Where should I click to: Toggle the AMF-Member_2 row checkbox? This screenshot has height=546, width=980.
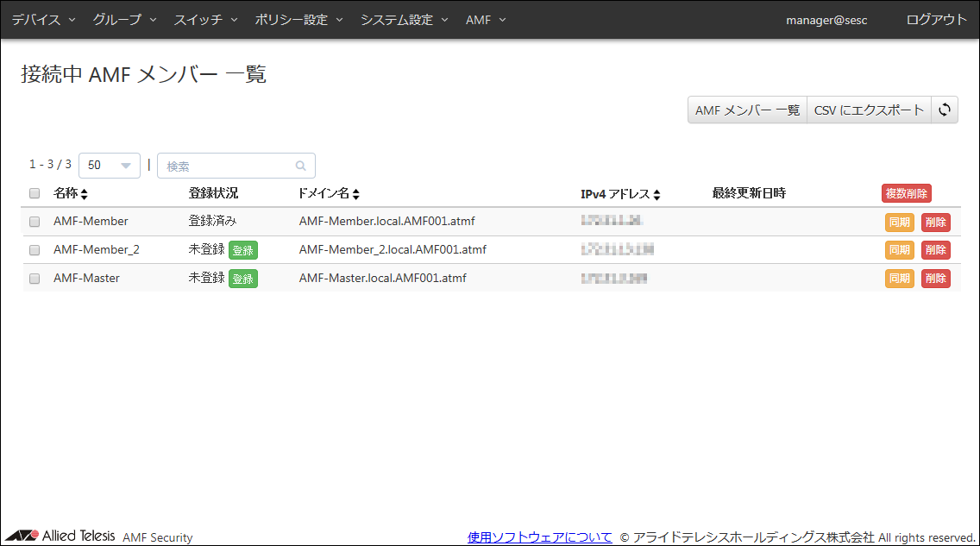tap(35, 250)
